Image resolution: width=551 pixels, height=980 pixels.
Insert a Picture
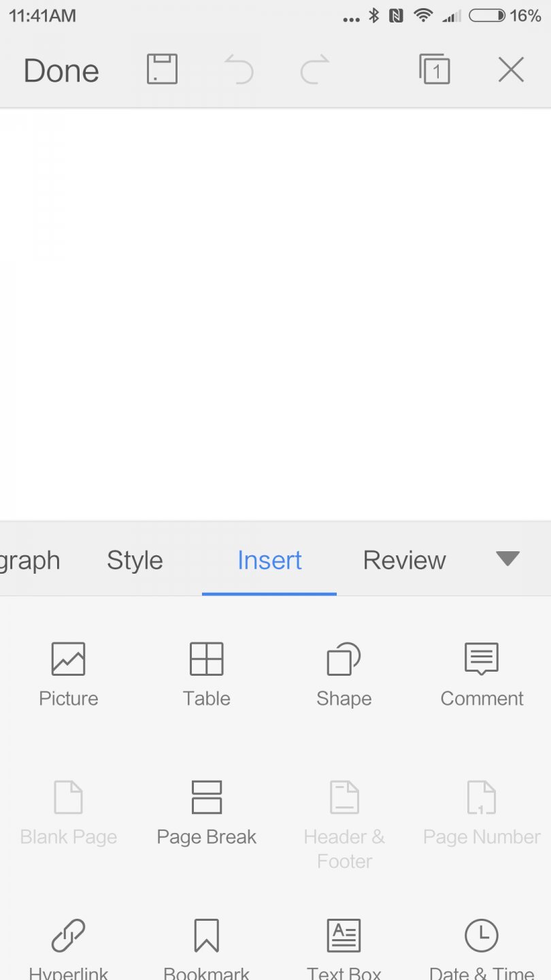pyautogui.click(x=69, y=674)
